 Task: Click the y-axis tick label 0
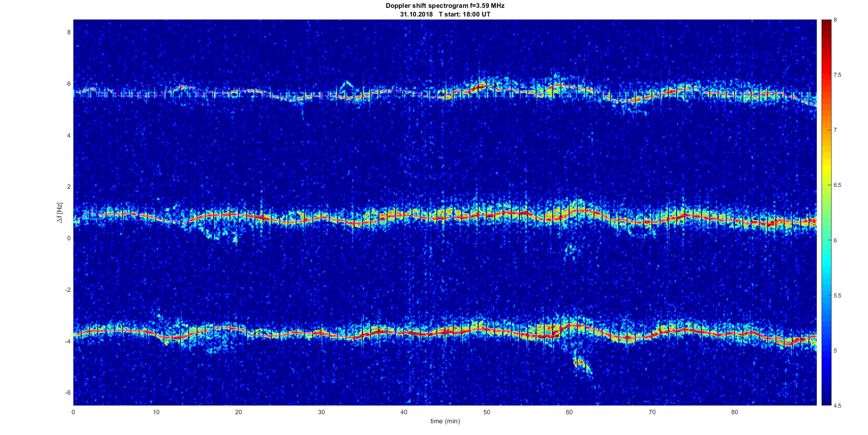pos(69,239)
